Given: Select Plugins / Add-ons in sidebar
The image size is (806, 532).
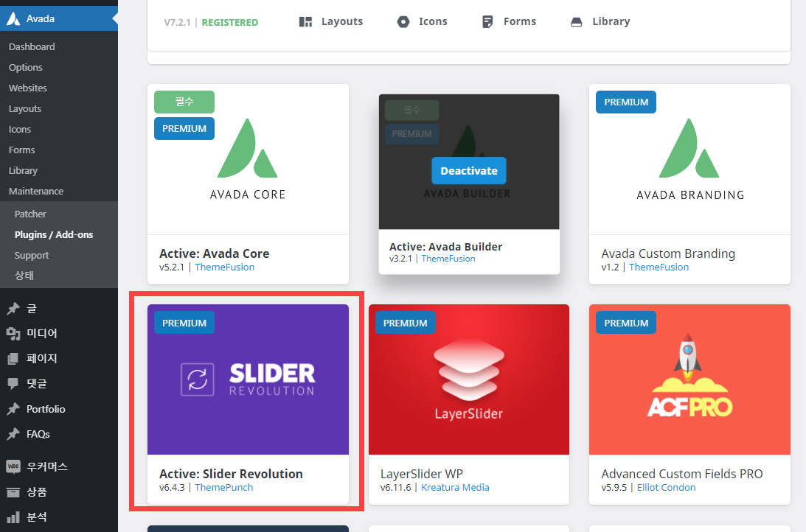Looking at the screenshot, I should pyautogui.click(x=54, y=234).
